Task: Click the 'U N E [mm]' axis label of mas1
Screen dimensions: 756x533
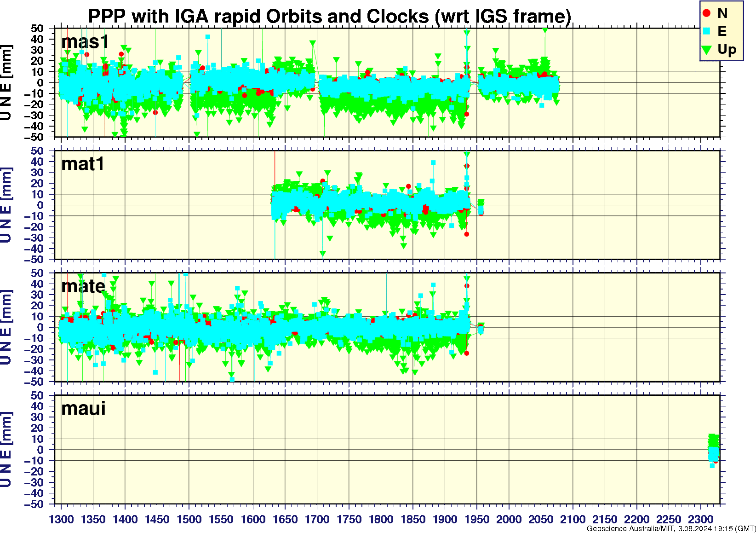Action: [6, 83]
